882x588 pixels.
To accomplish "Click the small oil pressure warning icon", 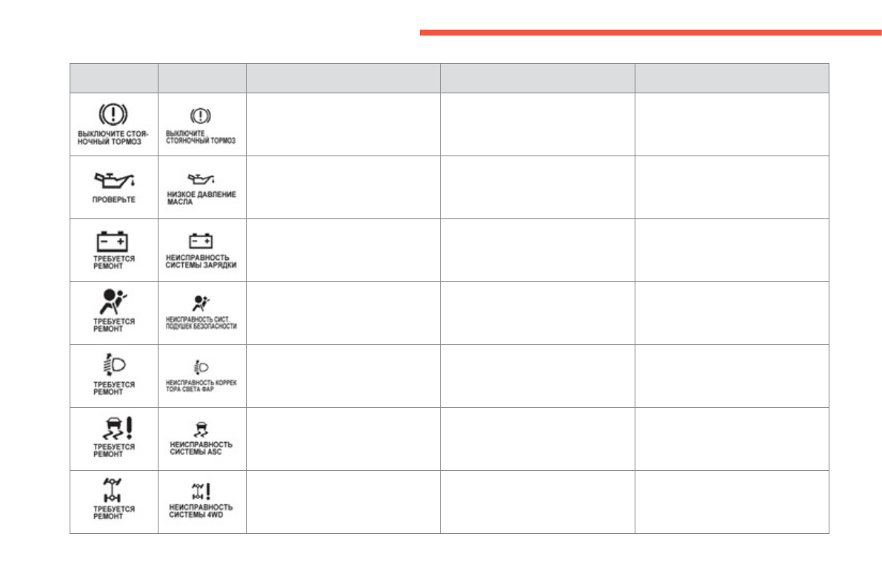I will 201,179.
